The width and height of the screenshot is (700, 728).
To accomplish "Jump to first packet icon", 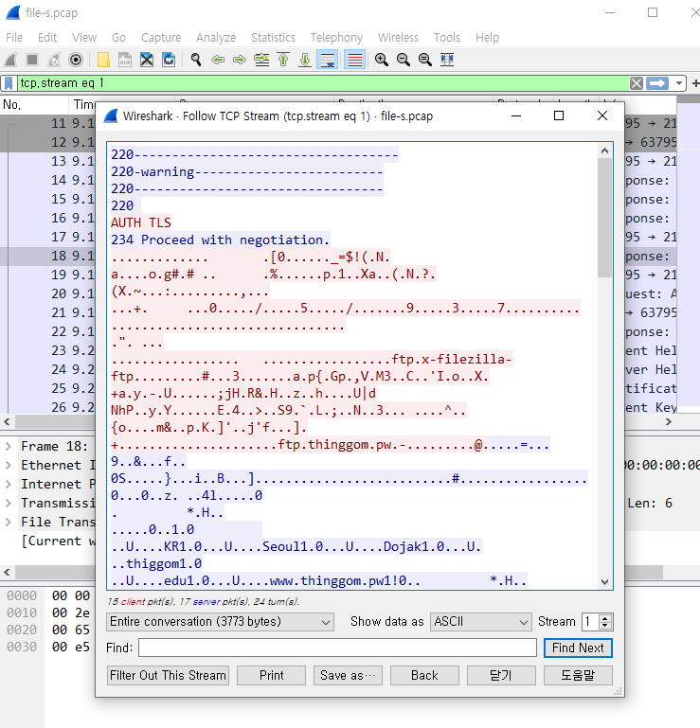I will 283,60.
